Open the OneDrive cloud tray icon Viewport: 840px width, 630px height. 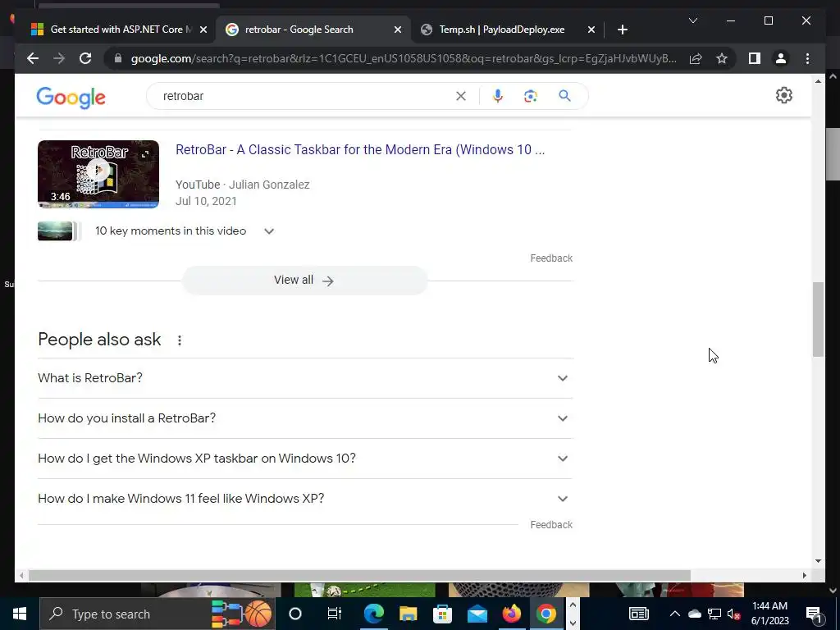pos(694,614)
